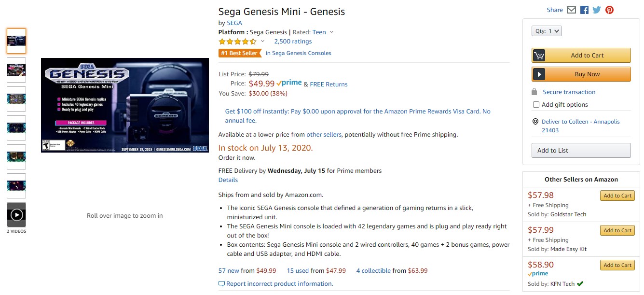644x295 pixels.
Task: Open the 2,500 ratings link
Action: (293, 42)
